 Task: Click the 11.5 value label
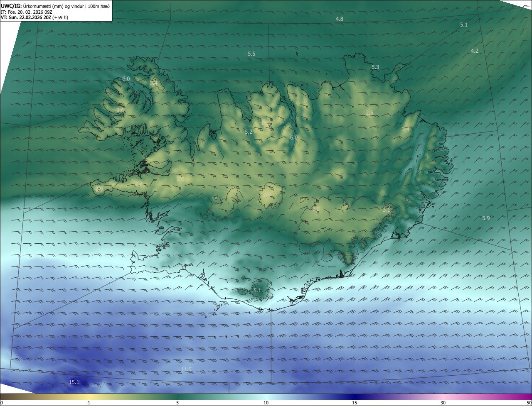(187, 369)
